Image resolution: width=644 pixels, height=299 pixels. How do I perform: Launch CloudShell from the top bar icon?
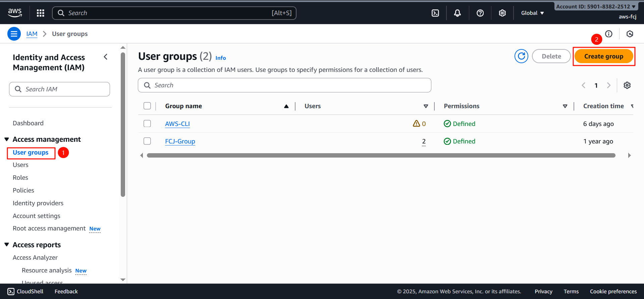(x=435, y=13)
